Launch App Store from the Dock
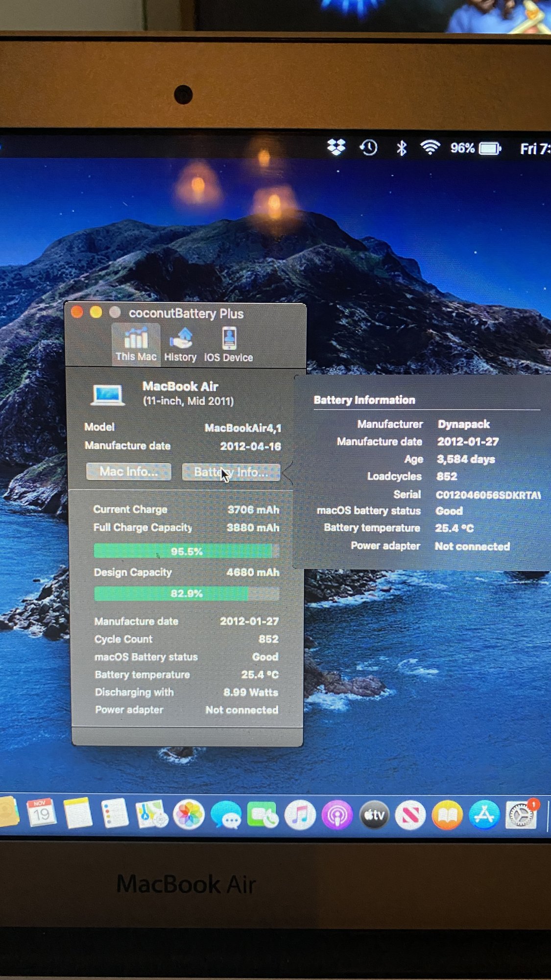The height and width of the screenshot is (980, 551). [x=484, y=815]
